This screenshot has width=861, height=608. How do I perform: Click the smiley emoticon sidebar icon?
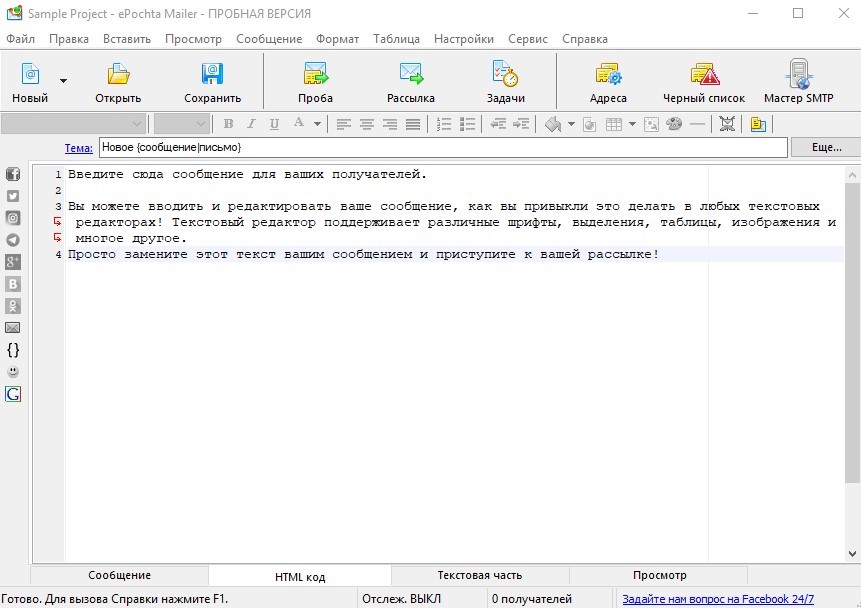tap(13, 372)
